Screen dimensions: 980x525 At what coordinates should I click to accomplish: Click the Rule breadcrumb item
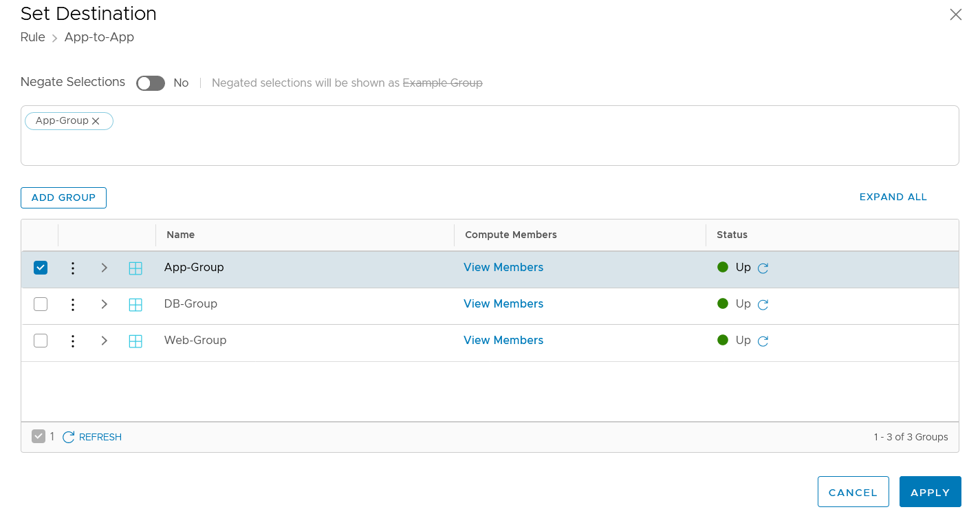coord(33,37)
